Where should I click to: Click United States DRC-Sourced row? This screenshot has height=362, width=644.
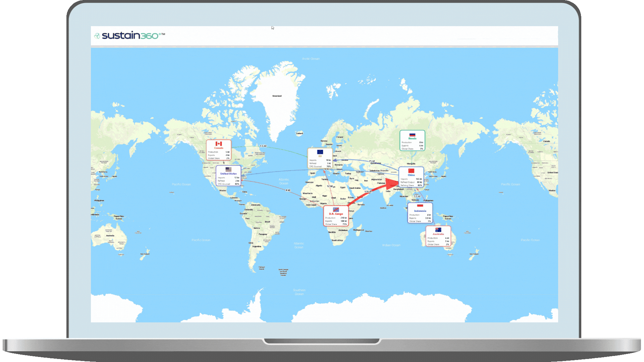click(x=228, y=184)
